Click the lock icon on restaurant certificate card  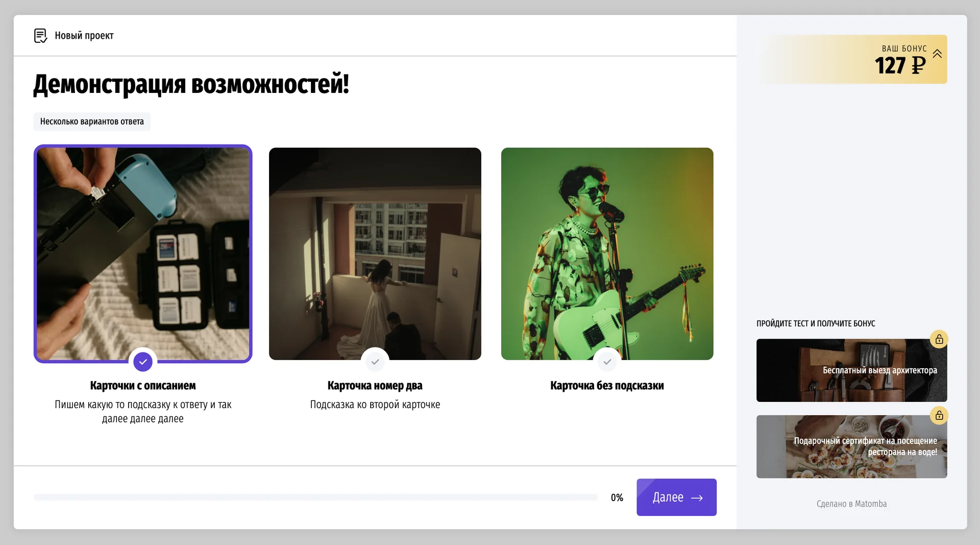pos(939,415)
